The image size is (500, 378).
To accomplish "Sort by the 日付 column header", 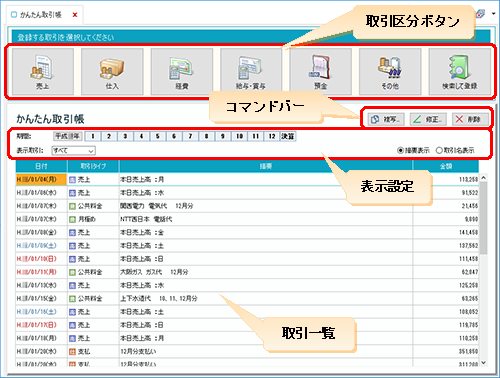I will pyautogui.click(x=41, y=166).
